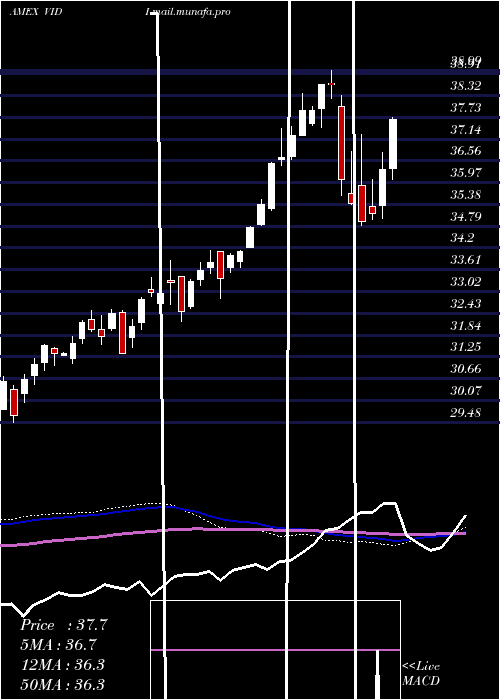Screen dimensions: 500x700
Task: Click the small red doji at the chart peak
Action: [x=331, y=84]
